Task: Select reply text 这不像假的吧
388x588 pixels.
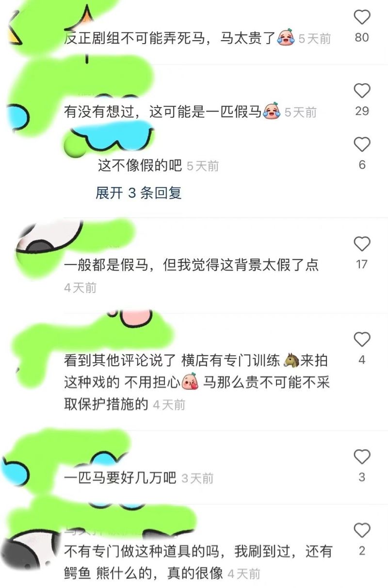Action: point(140,166)
